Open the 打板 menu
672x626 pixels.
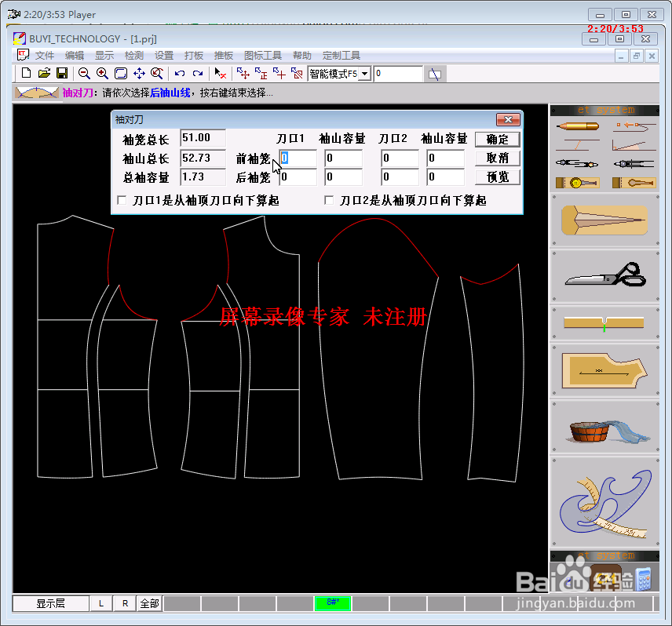(x=194, y=56)
